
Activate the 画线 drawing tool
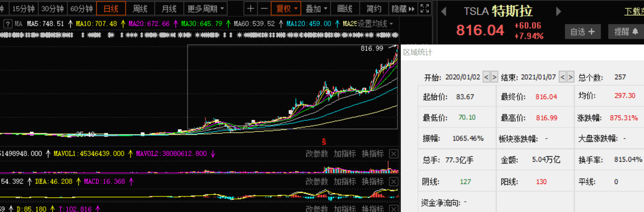click(x=345, y=8)
